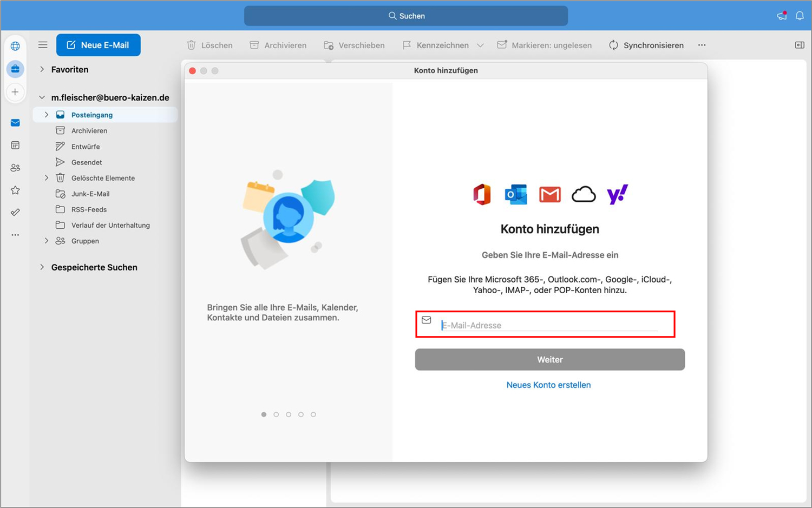Screen dimensions: 812x508
Task: Open the Contacts (people) icon
Action: click(15, 168)
